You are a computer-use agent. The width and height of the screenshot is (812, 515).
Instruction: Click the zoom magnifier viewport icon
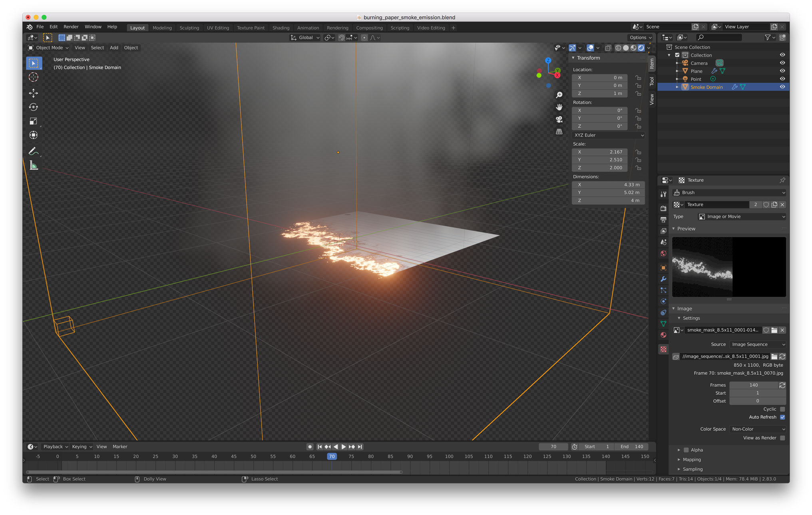click(559, 95)
